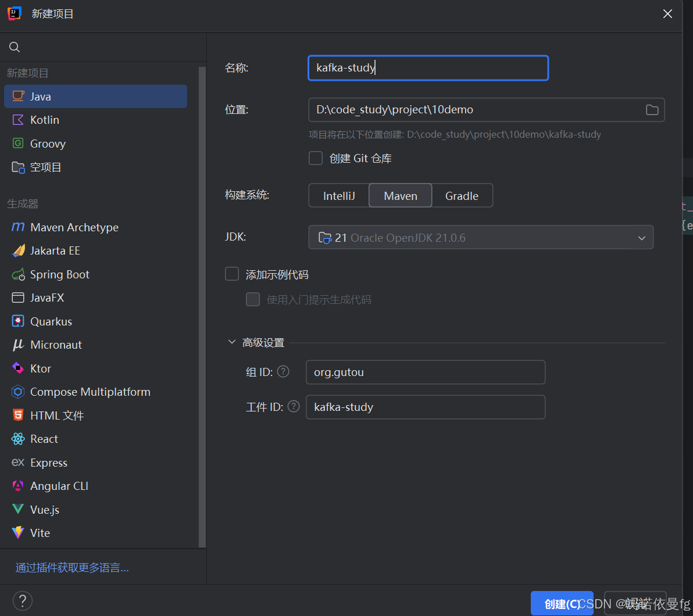The width and height of the screenshot is (693, 616).
Task: Click the Artifact ID kafka-study field
Action: (425, 407)
